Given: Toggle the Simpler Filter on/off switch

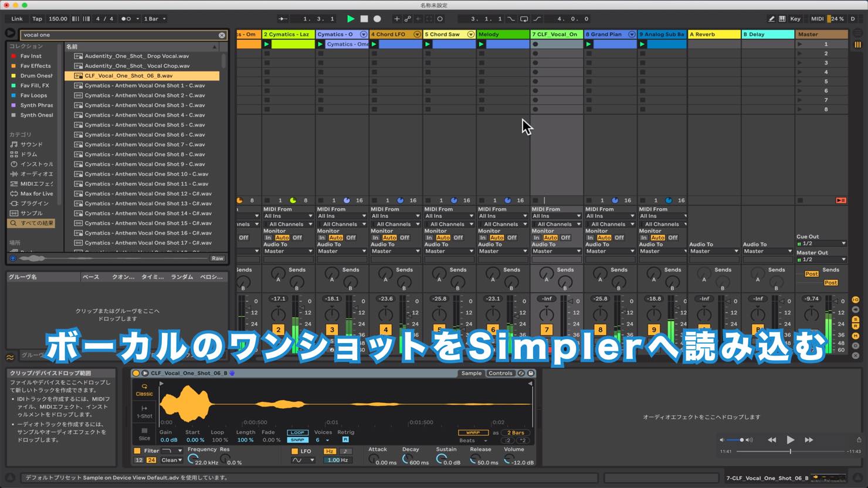Looking at the screenshot, I should coord(137,451).
